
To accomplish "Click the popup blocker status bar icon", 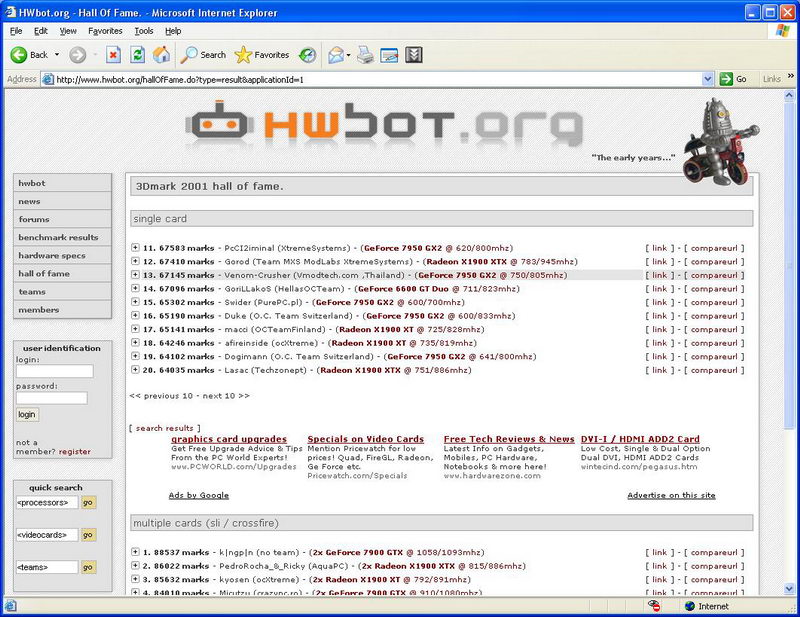I will pyautogui.click(x=654, y=606).
